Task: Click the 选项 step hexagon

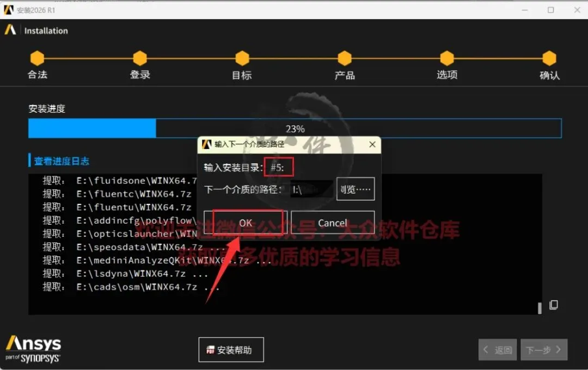Action: click(447, 58)
